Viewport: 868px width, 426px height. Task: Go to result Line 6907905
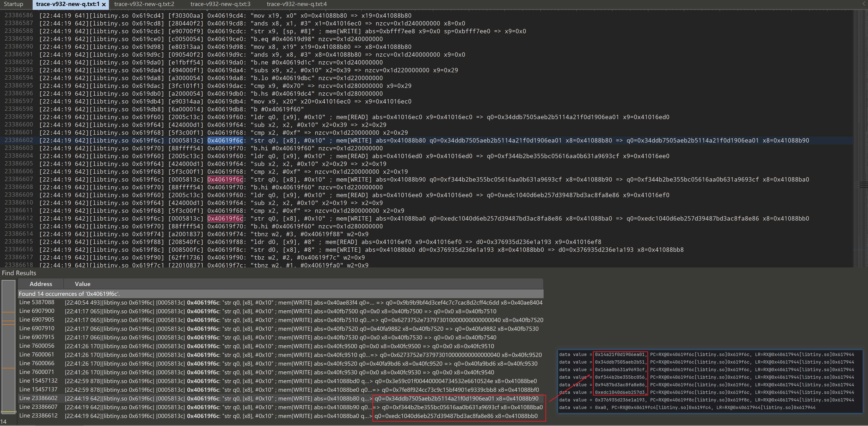coord(280,320)
